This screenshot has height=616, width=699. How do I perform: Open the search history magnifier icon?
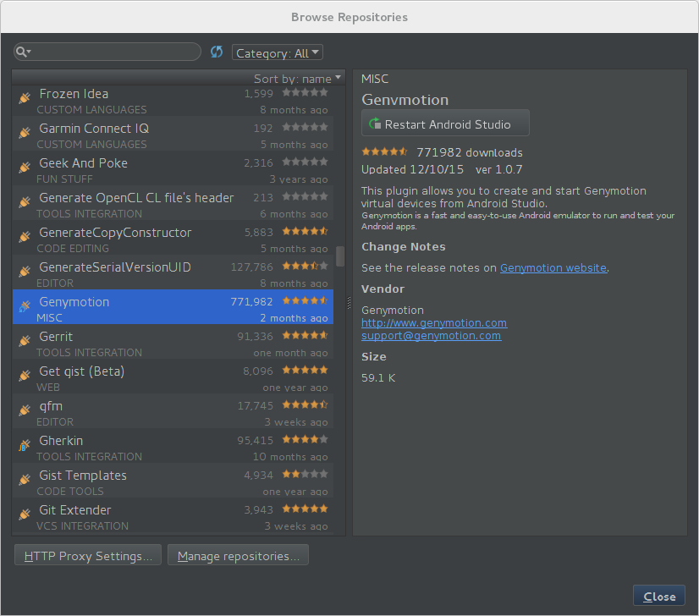coord(23,52)
